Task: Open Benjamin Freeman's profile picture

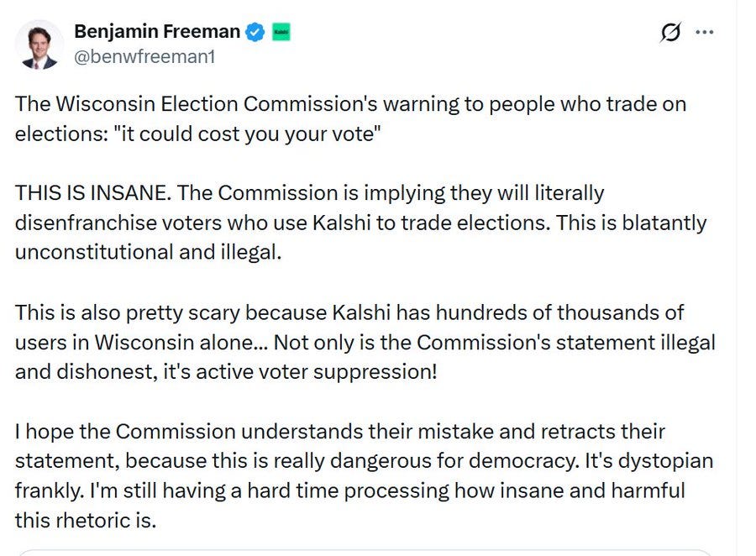Action: pyautogui.click(x=39, y=45)
